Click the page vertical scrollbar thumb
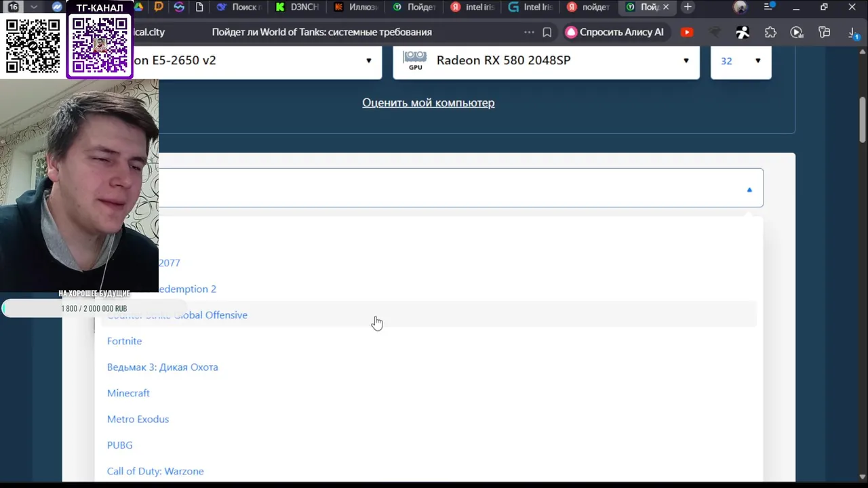This screenshot has width=868, height=488. tap(863, 120)
